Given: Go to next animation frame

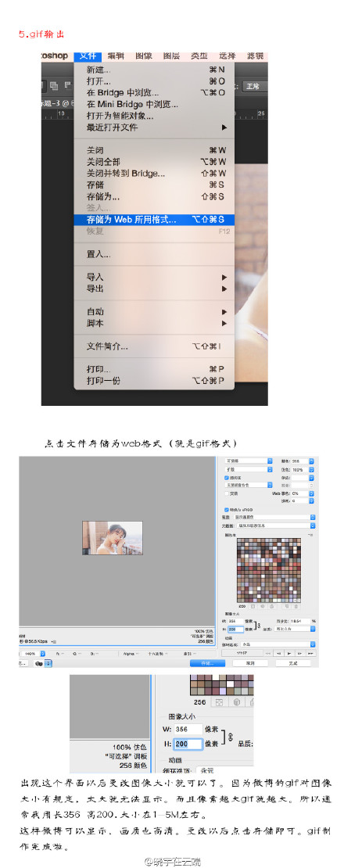Looking at the screenshot, I should [299, 653].
